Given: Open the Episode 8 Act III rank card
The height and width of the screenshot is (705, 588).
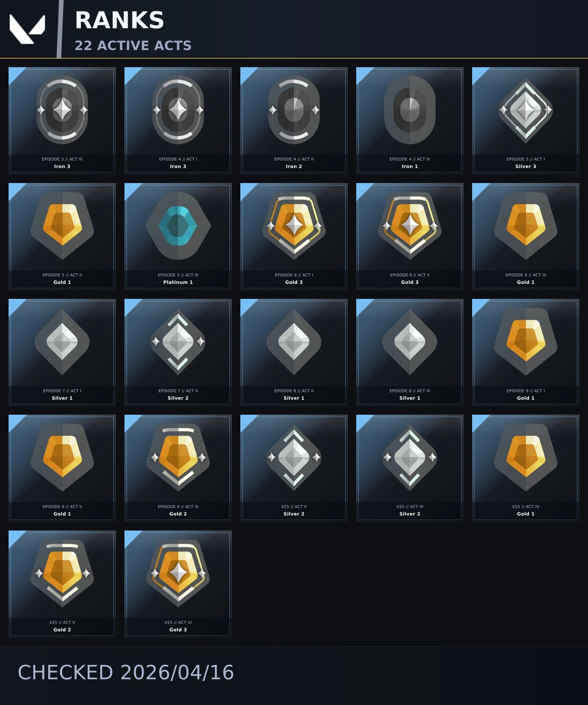Looking at the screenshot, I should (410, 352).
